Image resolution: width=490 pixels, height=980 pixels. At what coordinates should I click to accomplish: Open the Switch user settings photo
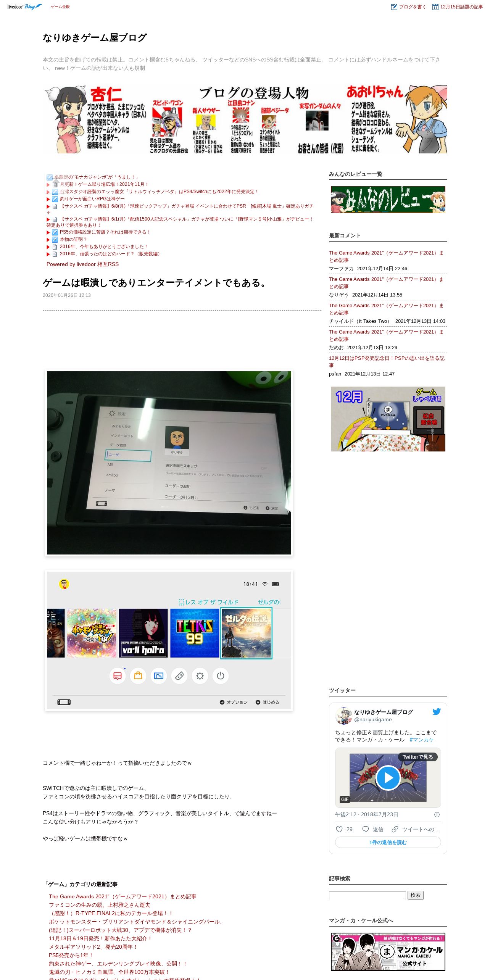[169, 463]
